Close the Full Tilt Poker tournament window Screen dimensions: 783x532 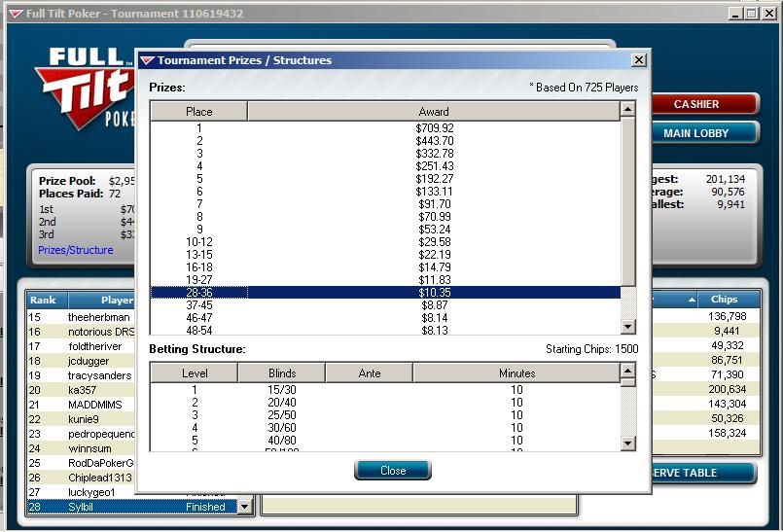click(769, 14)
